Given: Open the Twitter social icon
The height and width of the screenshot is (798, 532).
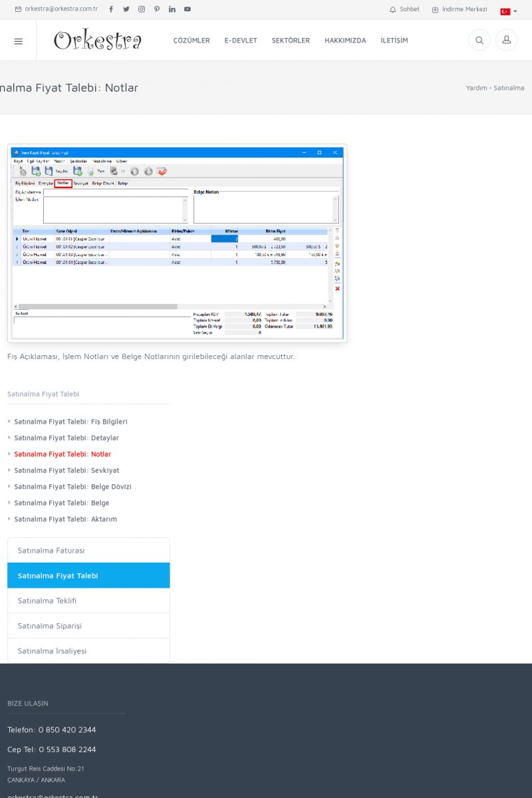Looking at the screenshot, I should tap(126, 9).
